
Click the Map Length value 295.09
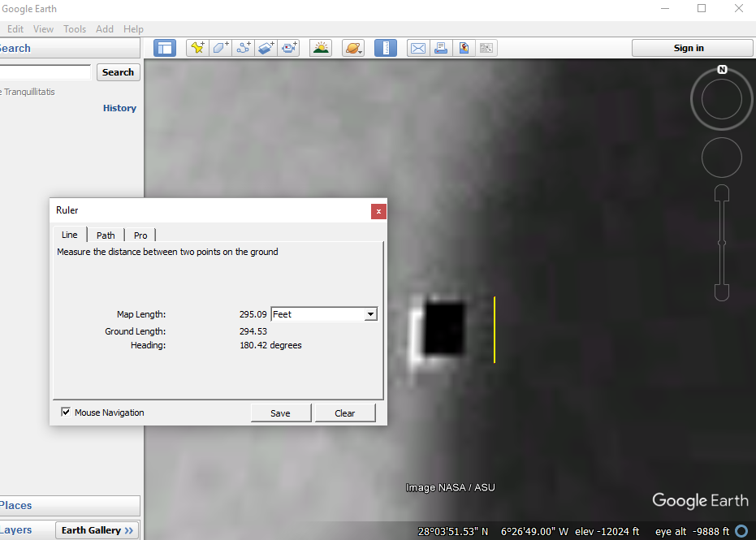click(253, 314)
